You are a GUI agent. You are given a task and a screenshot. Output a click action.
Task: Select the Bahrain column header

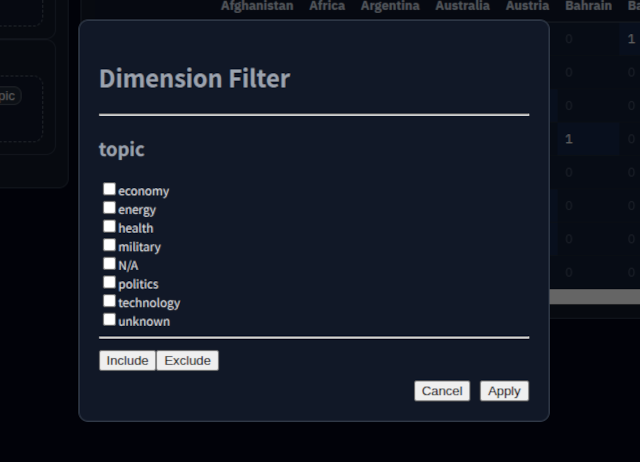pyautogui.click(x=588, y=6)
